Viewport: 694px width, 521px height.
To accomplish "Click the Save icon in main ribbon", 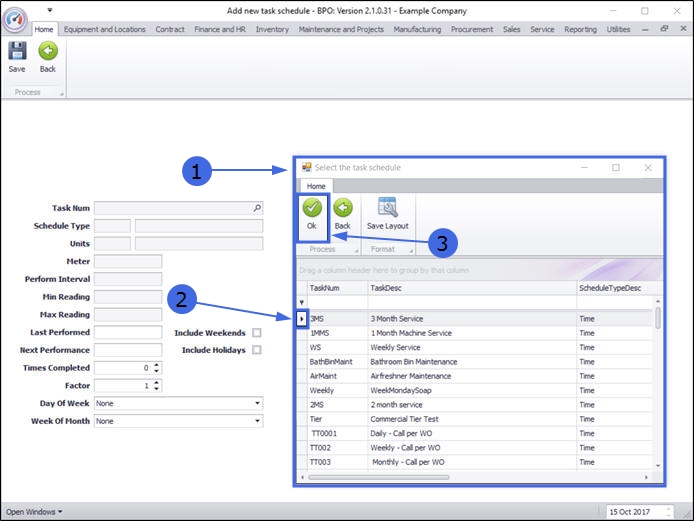I will (x=17, y=51).
